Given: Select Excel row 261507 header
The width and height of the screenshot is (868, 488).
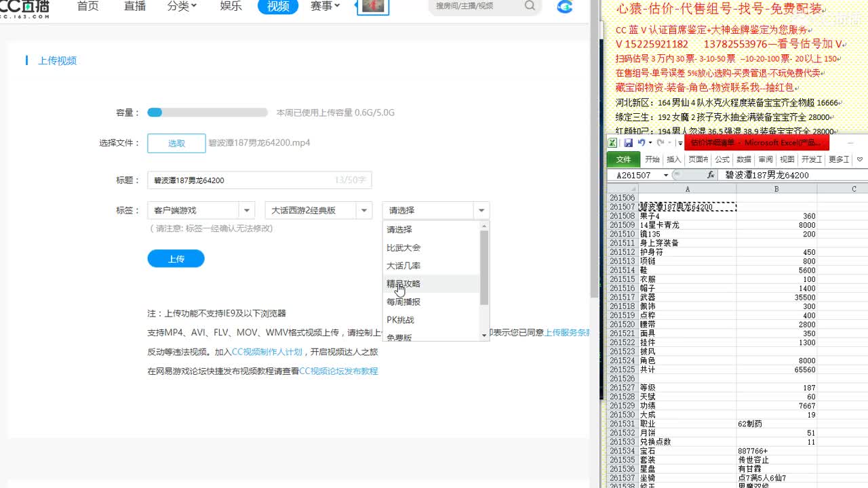Looking at the screenshot, I should (x=623, y=207).
